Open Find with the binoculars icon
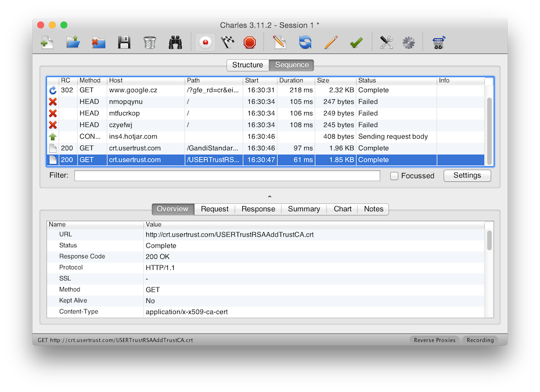The height and width of the screenshot is (392, 540). pos(176,42)
